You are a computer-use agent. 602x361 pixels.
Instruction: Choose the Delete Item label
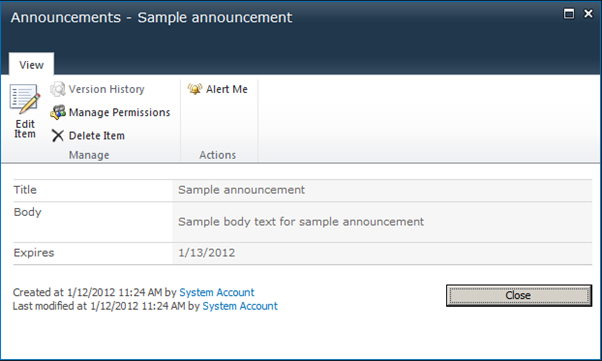pyautogui.click(x=97, y=136)
